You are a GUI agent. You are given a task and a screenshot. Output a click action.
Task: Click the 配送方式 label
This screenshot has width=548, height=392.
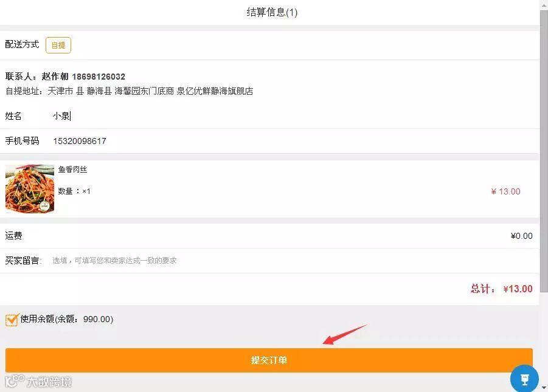click(x=22, y=44)
